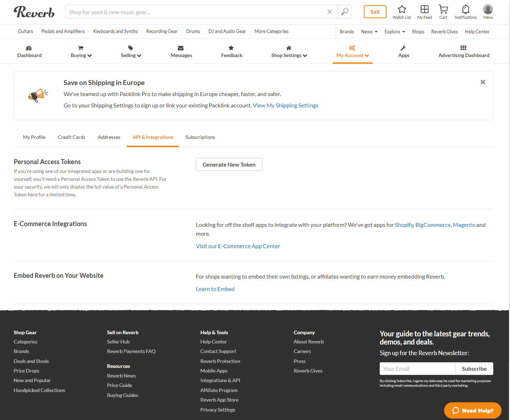Open Help Center in top navigation
The height and width of the screenshot is (420, 510).
click(x=477, y=32)
